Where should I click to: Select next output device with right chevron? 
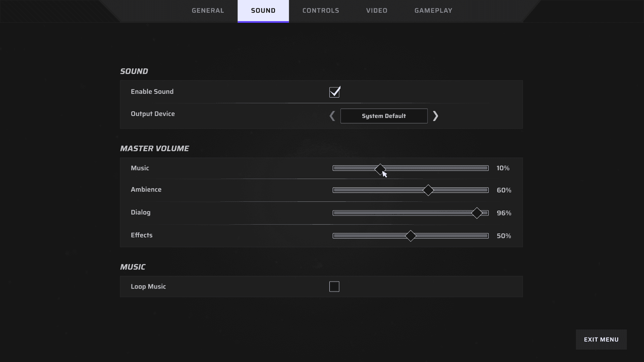coord(435,116)
